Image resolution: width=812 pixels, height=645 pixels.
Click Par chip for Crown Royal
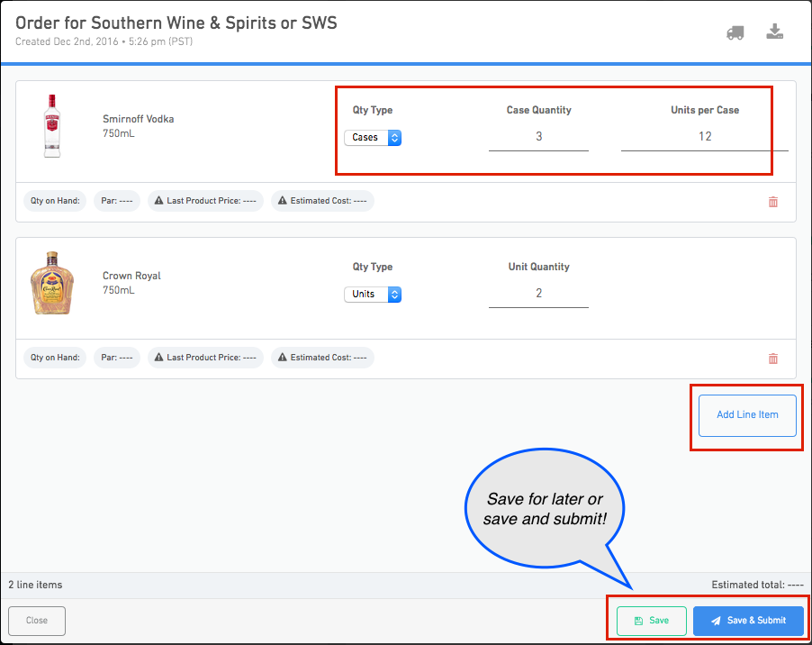116,357
